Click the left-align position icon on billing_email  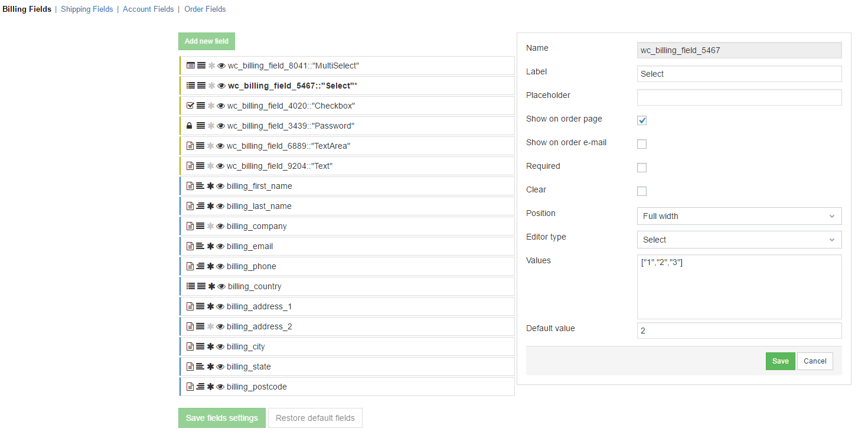(200, 246)
